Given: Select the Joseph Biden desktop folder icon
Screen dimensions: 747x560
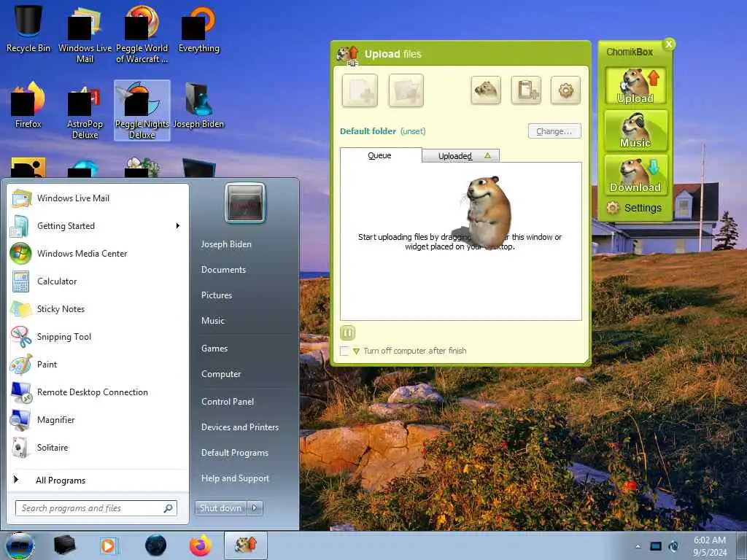Looking at the screenshot, I should click(198, 106).
